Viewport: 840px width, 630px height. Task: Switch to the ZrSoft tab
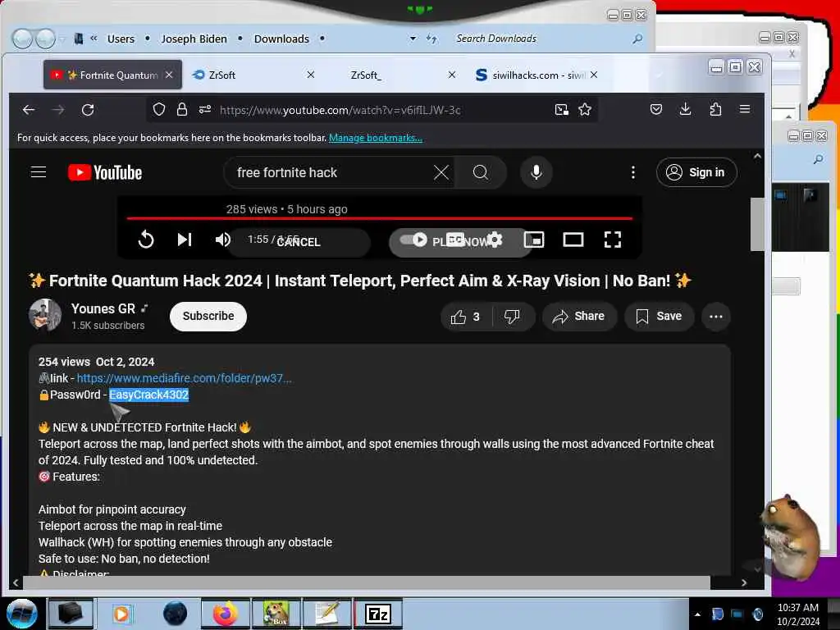252,75
